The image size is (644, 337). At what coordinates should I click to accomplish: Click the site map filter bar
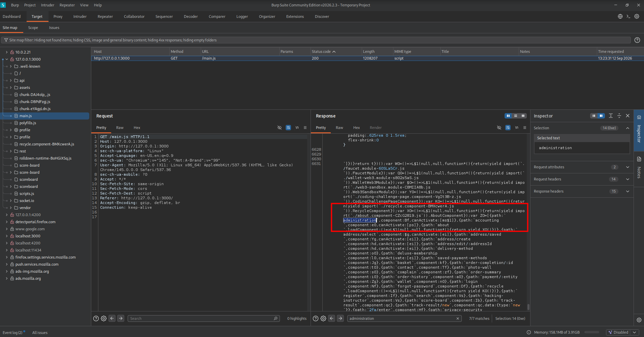[316, 40]
